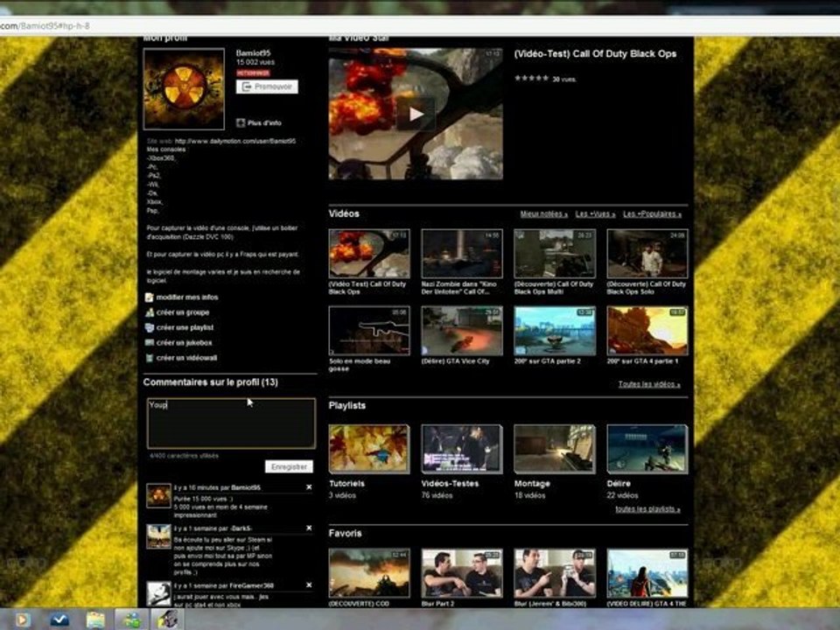Open the Nazi Zombie Kino Der video thumbnail
840x630 pixels.
tap(462, 254)
